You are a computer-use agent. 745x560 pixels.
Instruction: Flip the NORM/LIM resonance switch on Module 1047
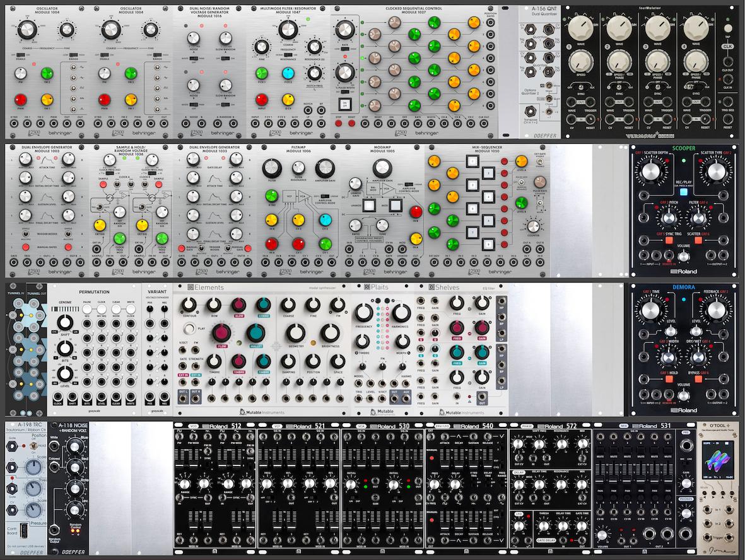coord(288,55)
